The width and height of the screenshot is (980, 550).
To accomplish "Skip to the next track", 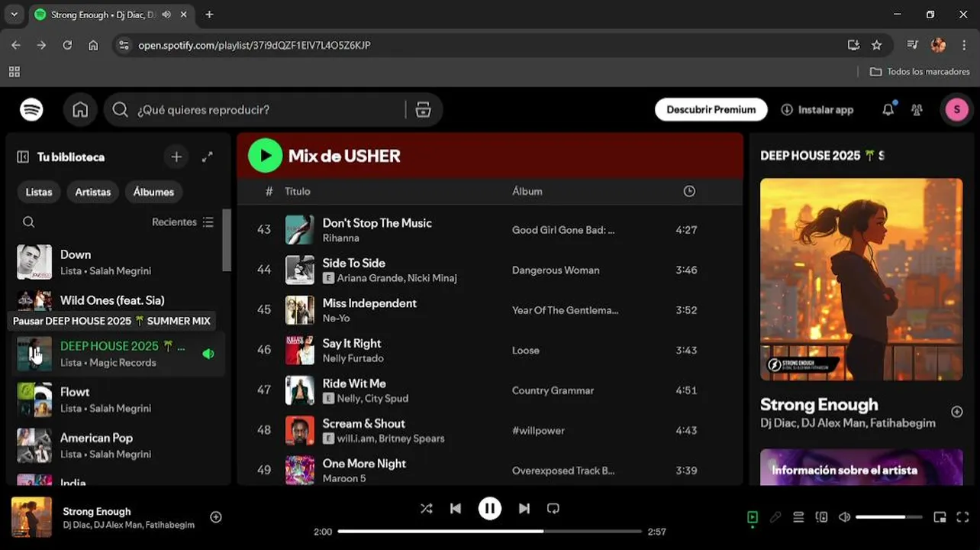I will [x=524, y=508].
